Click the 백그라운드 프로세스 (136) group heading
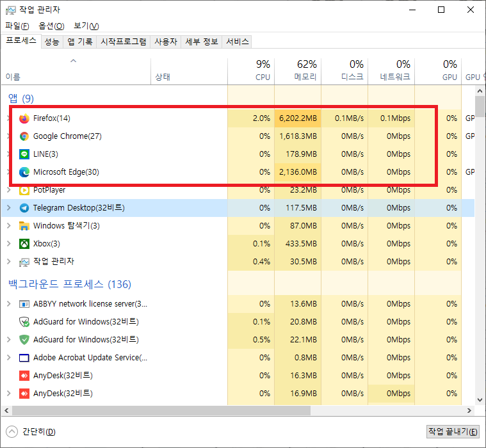 70,284
